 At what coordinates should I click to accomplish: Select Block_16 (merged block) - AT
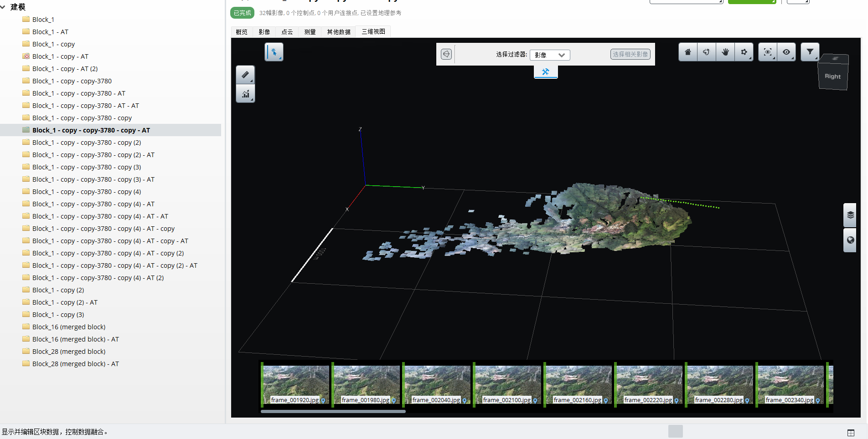(x=76, y=339)
